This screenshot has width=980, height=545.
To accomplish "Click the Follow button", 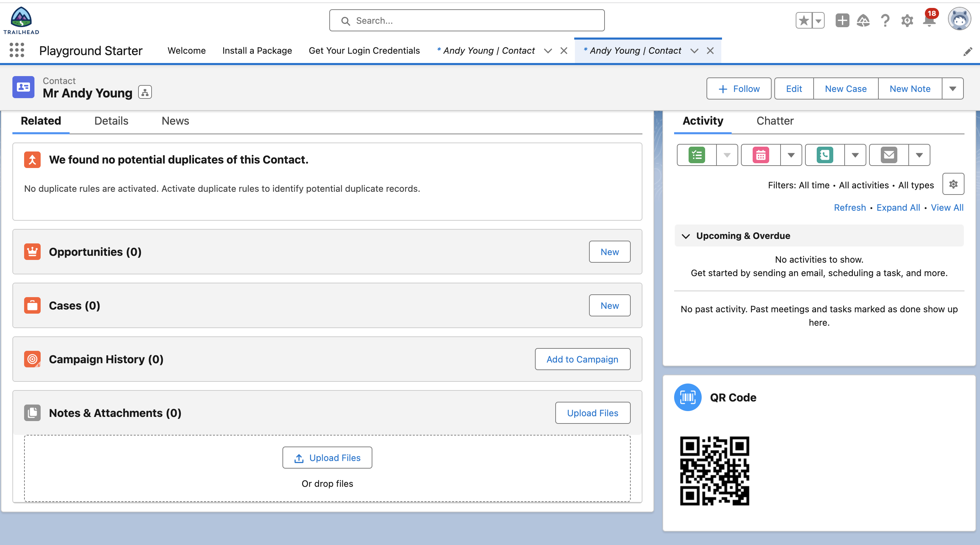I will tap(739, 88).
